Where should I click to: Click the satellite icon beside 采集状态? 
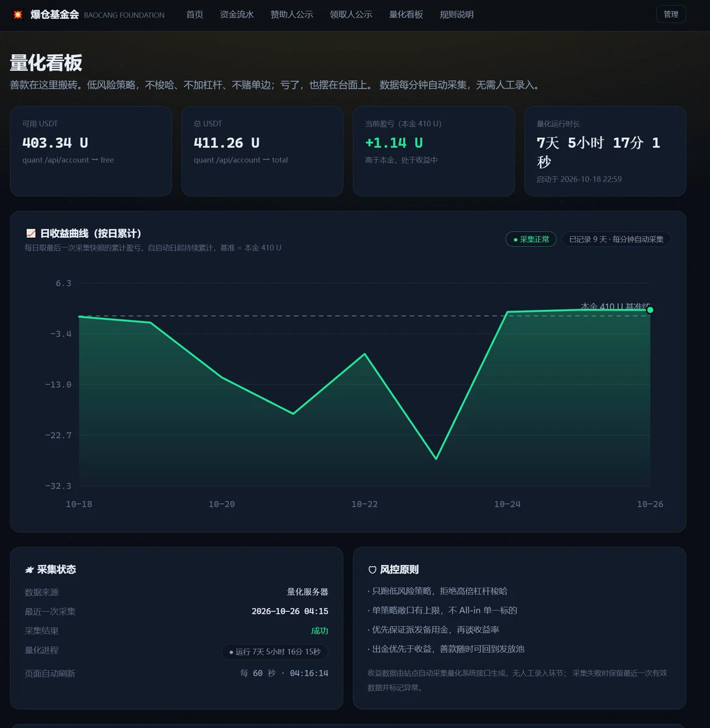click(29, 570)
